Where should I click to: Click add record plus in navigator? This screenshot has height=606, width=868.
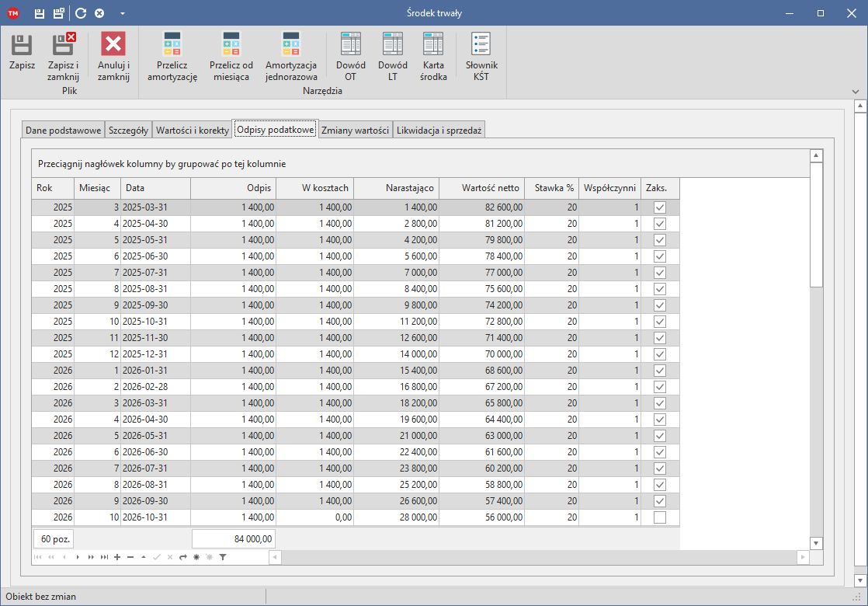pos(117,557)
